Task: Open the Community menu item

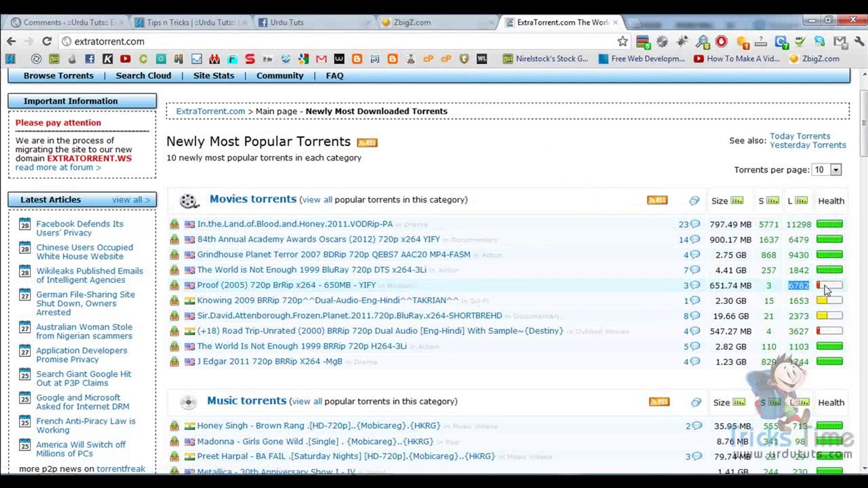Action: tap(280, 75)
